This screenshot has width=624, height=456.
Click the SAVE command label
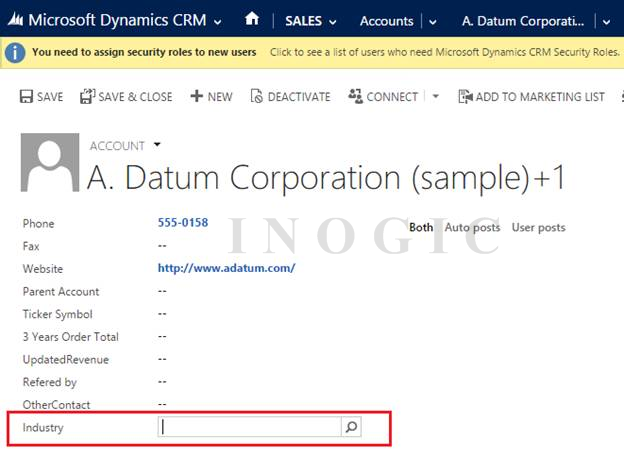[50, 97]
